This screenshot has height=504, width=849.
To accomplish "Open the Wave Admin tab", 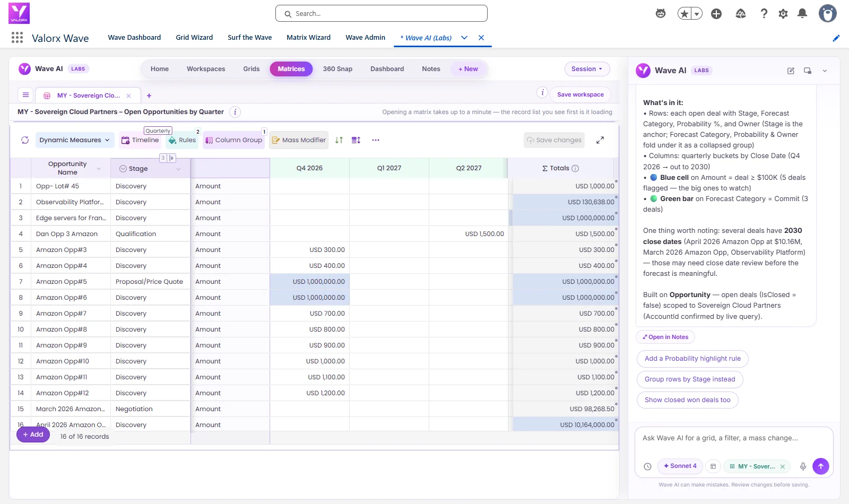I will [x=365, y=37].
